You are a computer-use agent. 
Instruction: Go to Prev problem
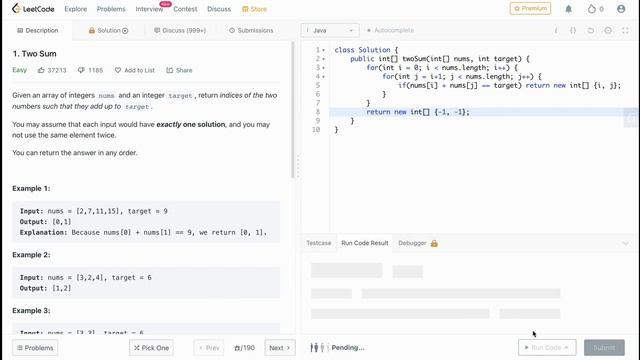point(209,348)
